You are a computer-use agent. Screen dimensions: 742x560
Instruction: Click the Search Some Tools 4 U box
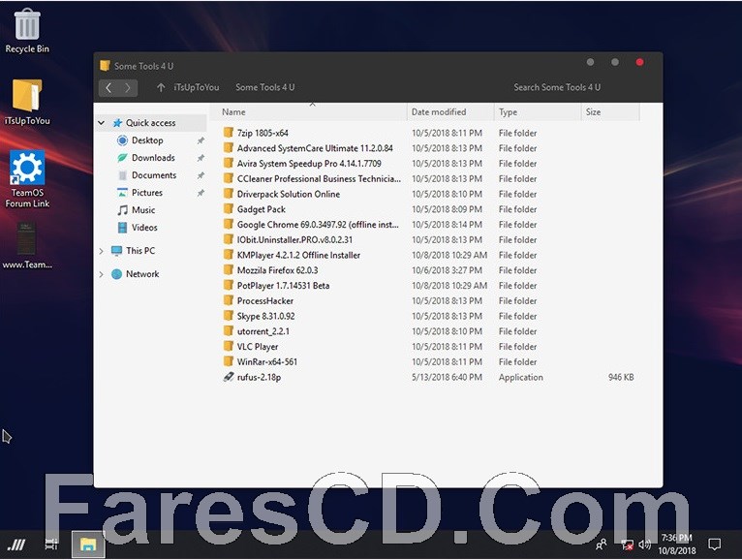(557, 87)
